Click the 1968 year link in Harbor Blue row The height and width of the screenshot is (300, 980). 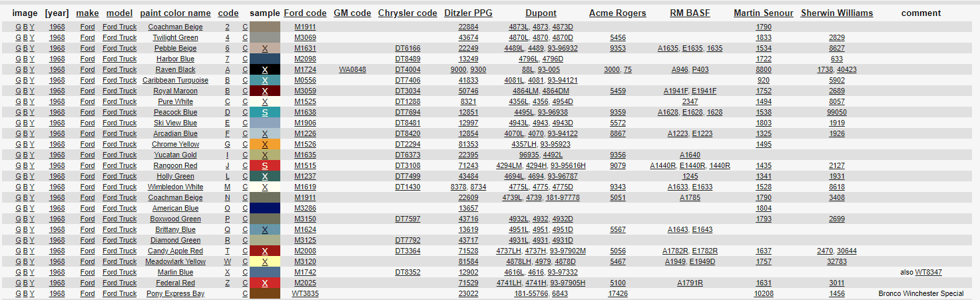point(57,59)
